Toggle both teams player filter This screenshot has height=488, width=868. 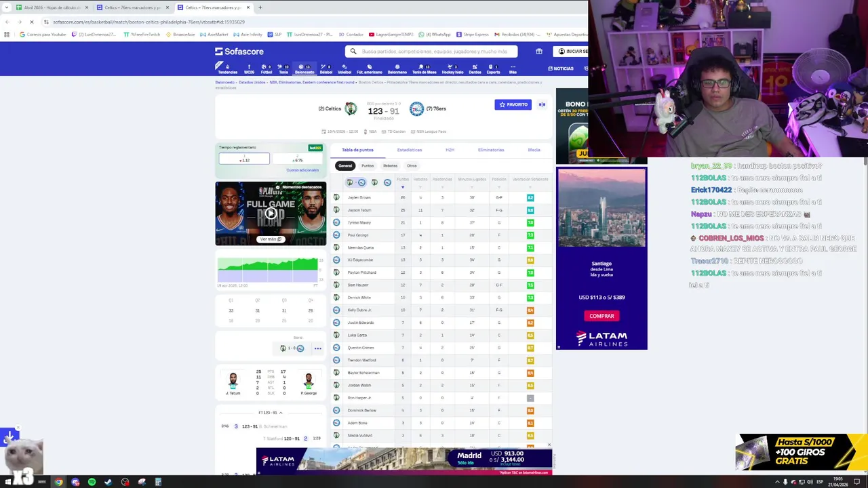point(356,182)
